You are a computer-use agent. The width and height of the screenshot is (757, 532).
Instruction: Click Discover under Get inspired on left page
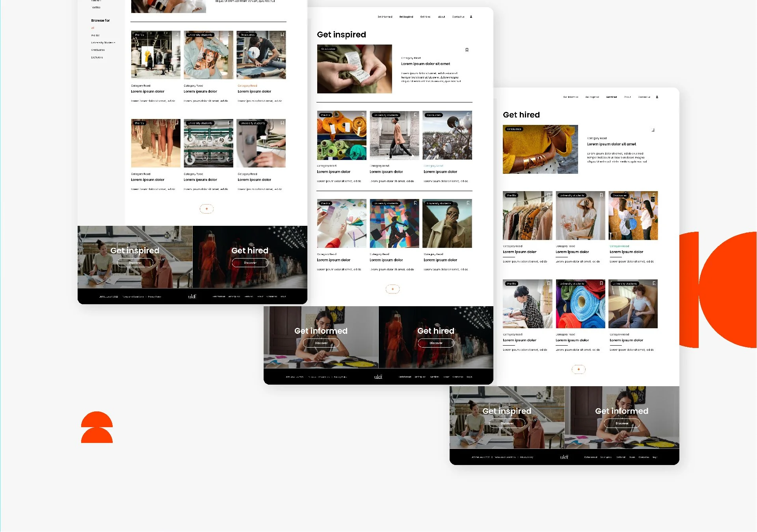135,263
